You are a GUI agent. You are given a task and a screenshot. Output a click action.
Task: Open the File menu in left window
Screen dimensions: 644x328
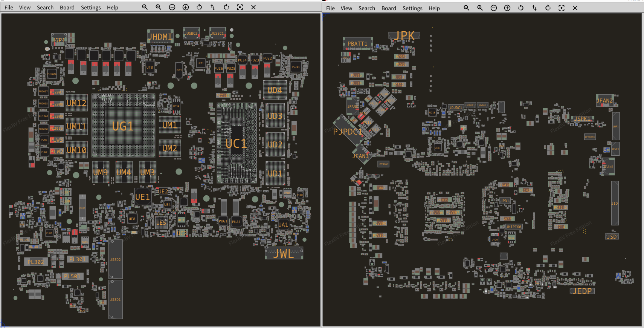(x=9, y=8)
